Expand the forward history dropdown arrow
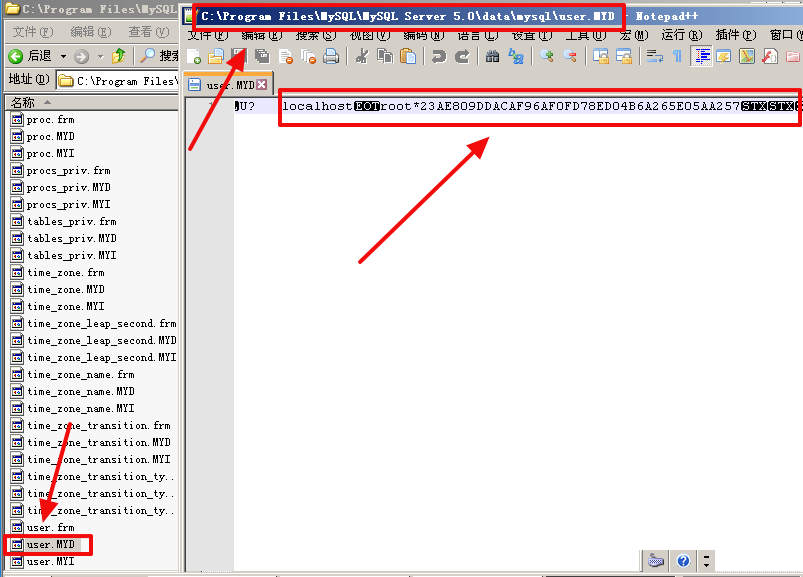This screenshot has height=577, width=803. click(x=100, y=56)
